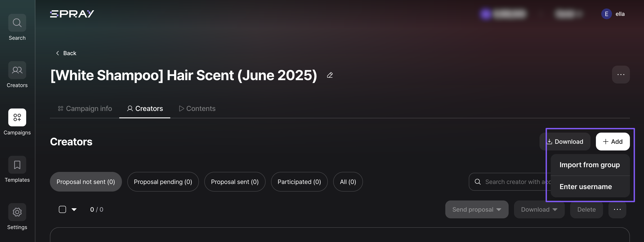The width and height of the screenshot is (644, 242).
Task: Open the Search sidebar icon
Action: pyautogui.click(x=17, y=23)
